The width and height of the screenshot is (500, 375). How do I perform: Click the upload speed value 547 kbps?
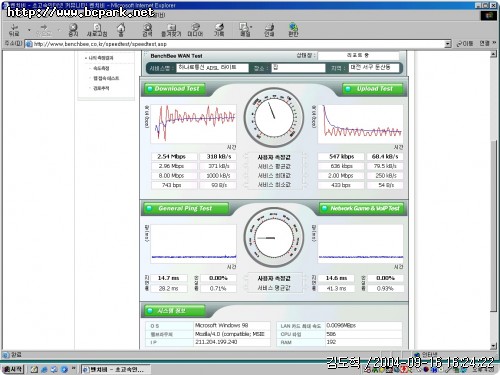(x=341, y=156)
